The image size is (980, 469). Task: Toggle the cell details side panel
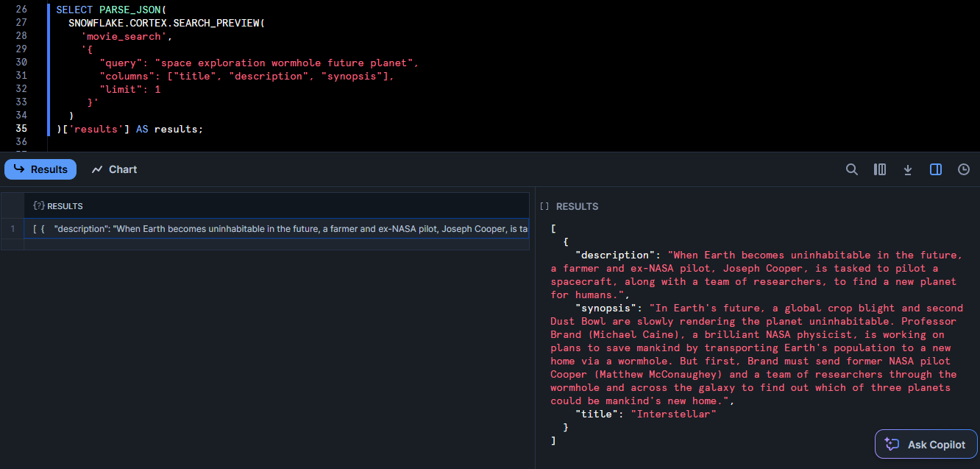(x=935, y=169)
